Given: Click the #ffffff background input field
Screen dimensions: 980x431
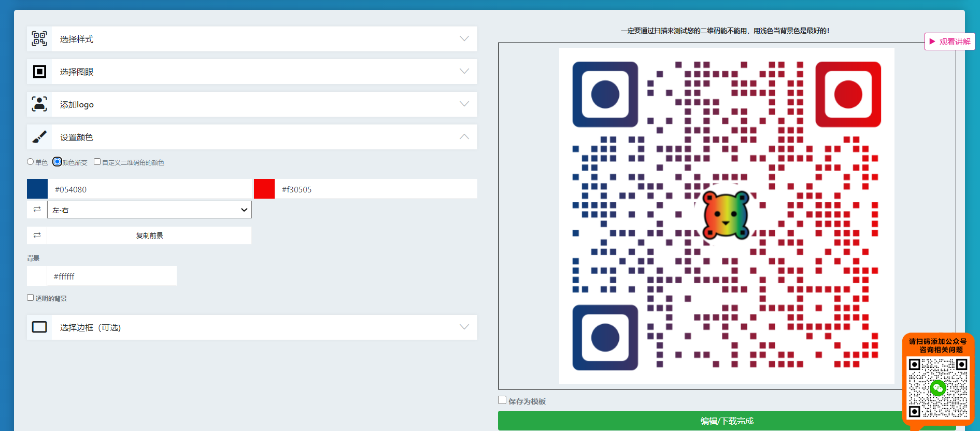Looking at the screenshot, I should point(112,276).
